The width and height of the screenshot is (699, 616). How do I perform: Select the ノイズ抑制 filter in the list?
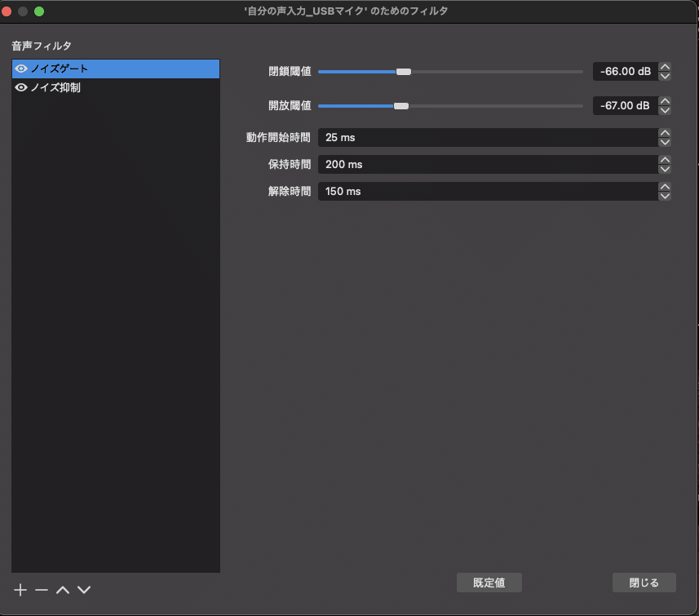[x=98, y=87]
